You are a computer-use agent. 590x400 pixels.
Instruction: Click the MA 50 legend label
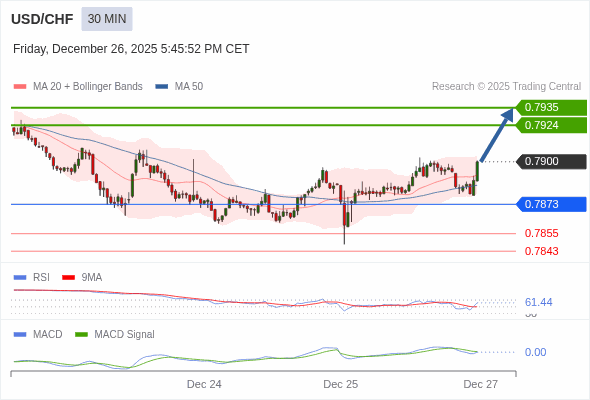(189, 87)
